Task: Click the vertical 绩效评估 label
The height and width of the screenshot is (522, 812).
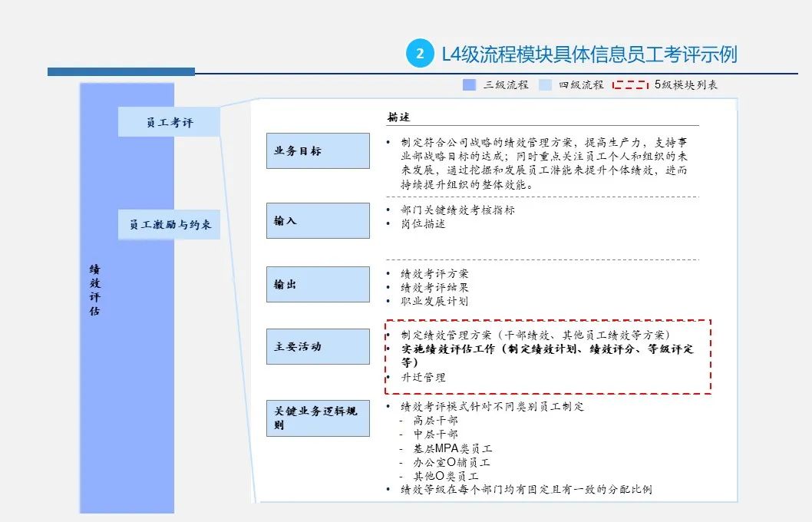Action: click(94, 290)
